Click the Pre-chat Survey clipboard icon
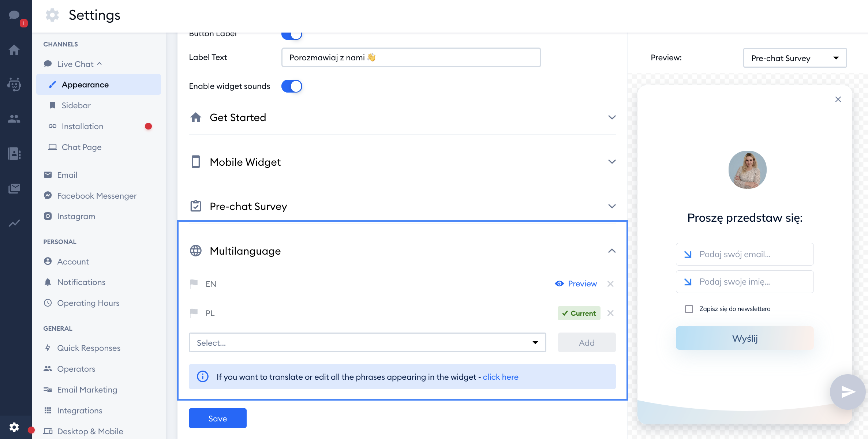Screen dimensions: 868x439 point(196,206)
